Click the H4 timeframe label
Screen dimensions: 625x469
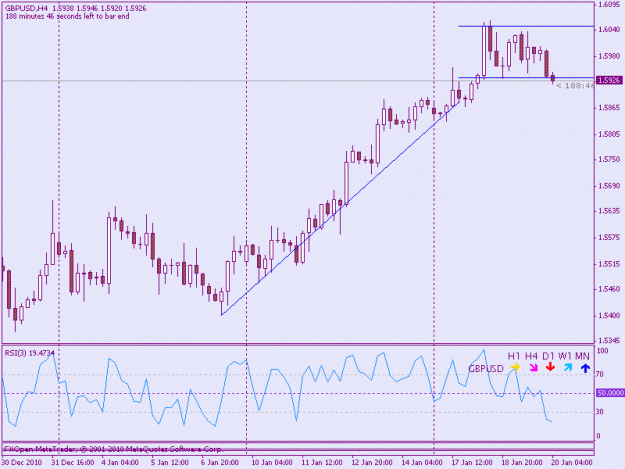532,356
